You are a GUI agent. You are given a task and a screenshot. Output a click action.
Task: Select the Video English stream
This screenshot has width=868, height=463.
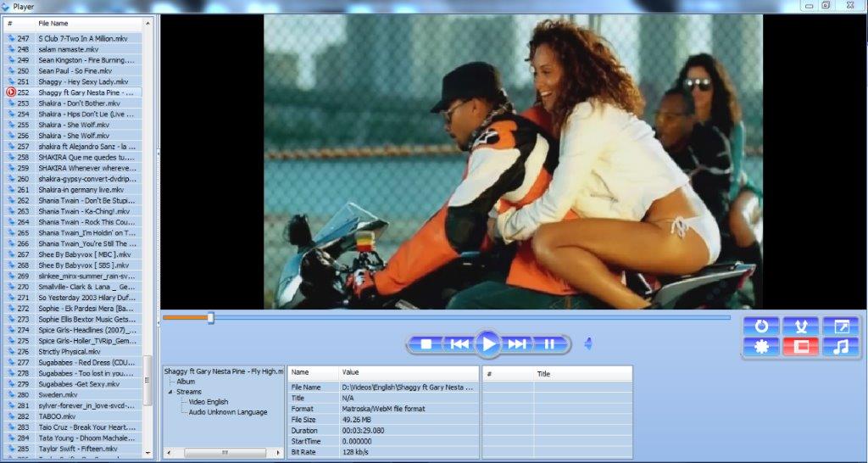[209, 402]
